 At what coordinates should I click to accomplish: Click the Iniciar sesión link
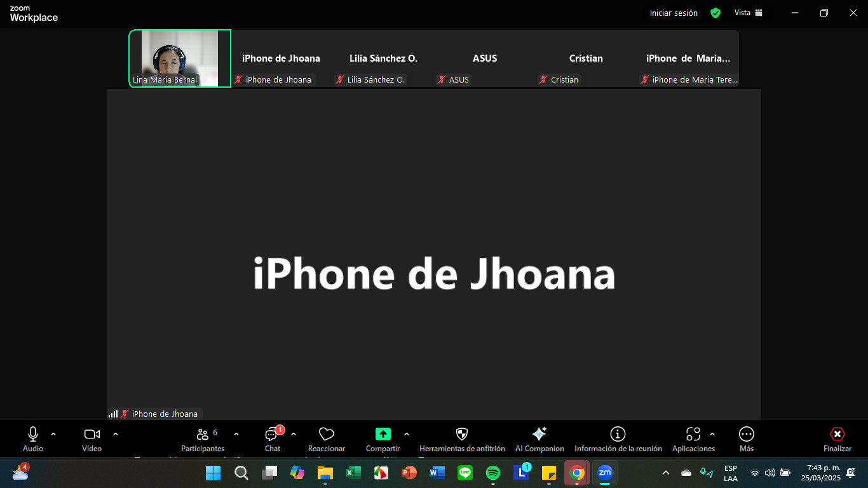click(x=674, y=13)
